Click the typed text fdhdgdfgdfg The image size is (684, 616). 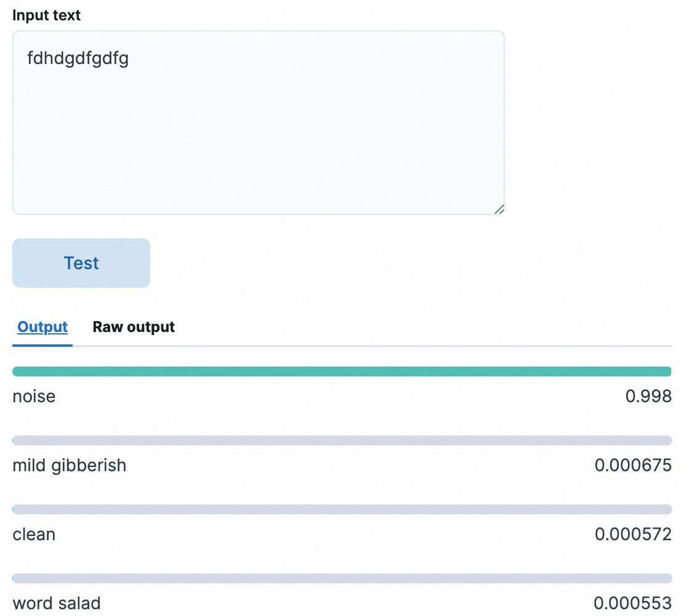pyautogui.click(x=78, y=59)
